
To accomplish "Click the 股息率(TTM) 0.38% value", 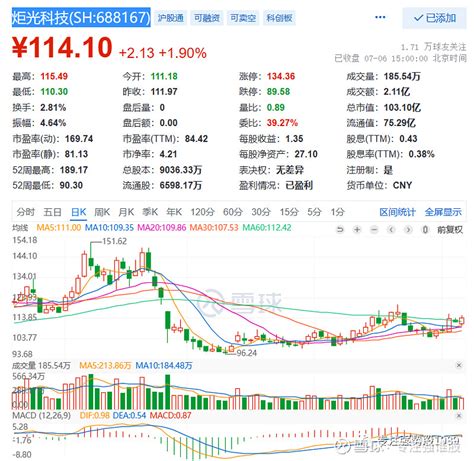I will tap(421, 154).
